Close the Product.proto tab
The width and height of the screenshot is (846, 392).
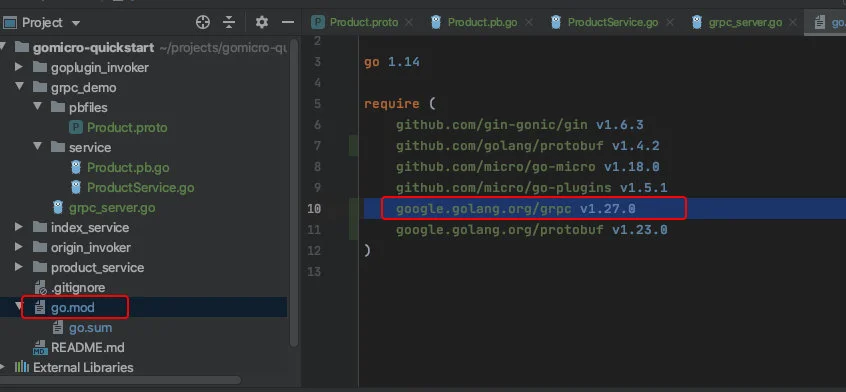coord(409,23)
